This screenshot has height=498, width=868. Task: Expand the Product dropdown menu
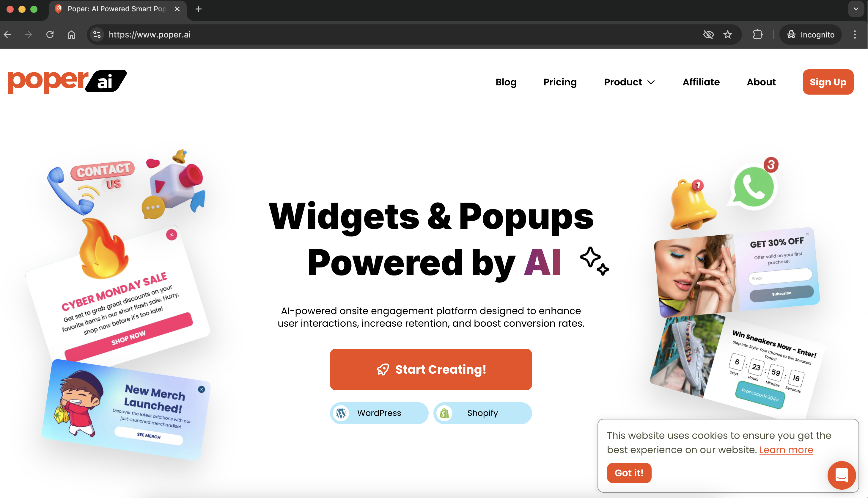point(630,82)
